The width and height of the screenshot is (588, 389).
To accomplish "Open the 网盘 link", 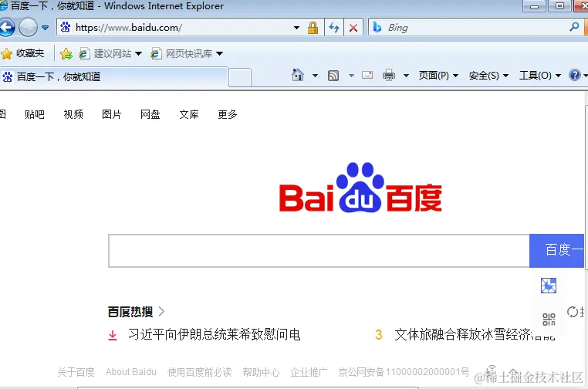I will pos(150,114).
